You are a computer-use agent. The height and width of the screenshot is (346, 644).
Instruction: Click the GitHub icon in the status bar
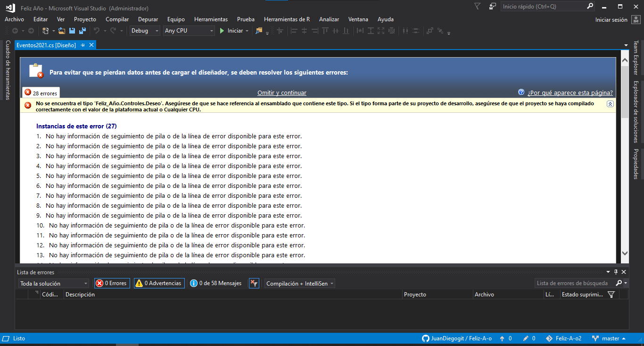click(x=425, y=338)
